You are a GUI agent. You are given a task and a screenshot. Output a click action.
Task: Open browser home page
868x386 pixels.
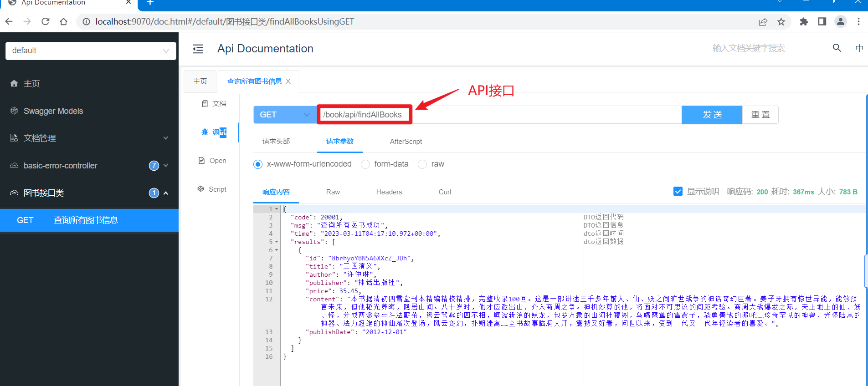click(x=64, y=21)
